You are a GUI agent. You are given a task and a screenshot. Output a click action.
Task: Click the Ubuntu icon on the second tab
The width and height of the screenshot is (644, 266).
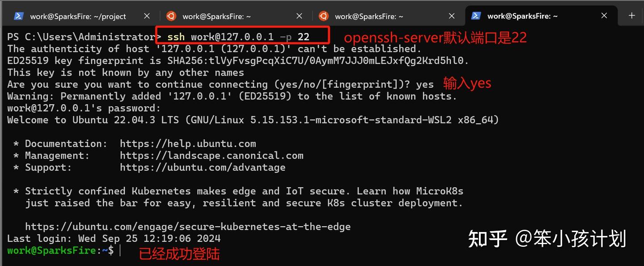(171, 16)
